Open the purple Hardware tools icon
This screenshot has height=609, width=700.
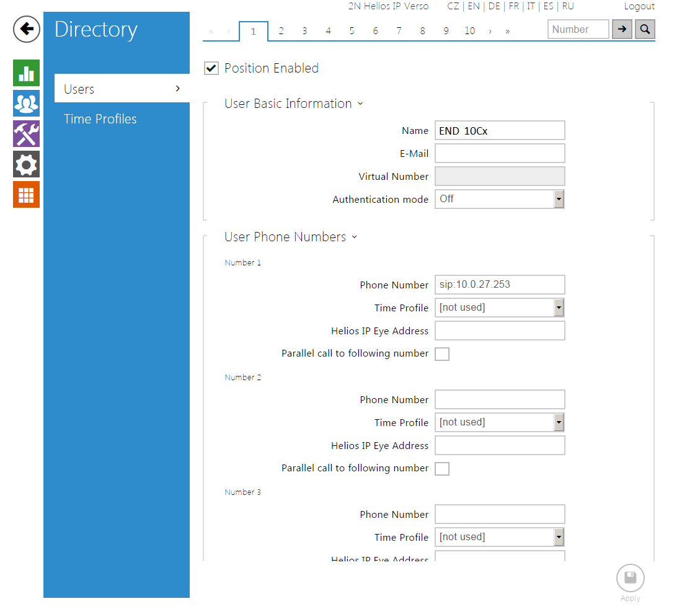26,133
